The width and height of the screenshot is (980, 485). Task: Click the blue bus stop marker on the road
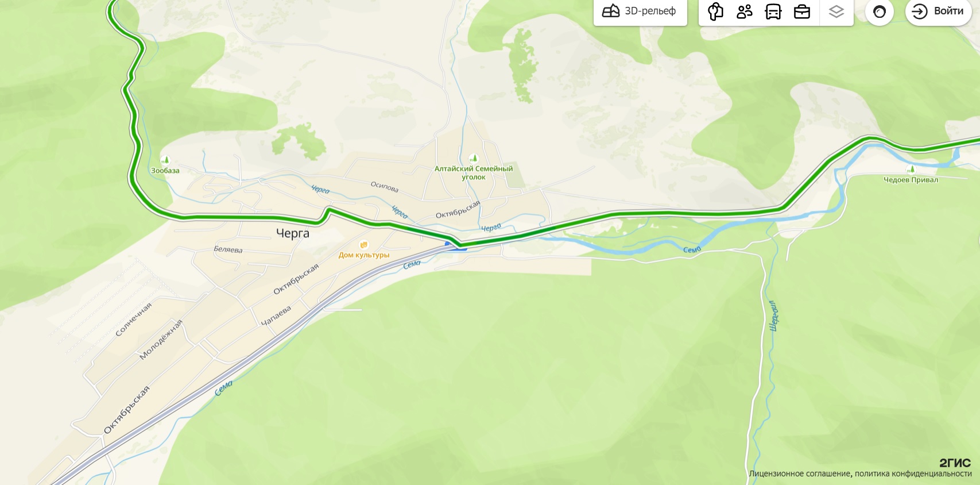tap(448, 244)
